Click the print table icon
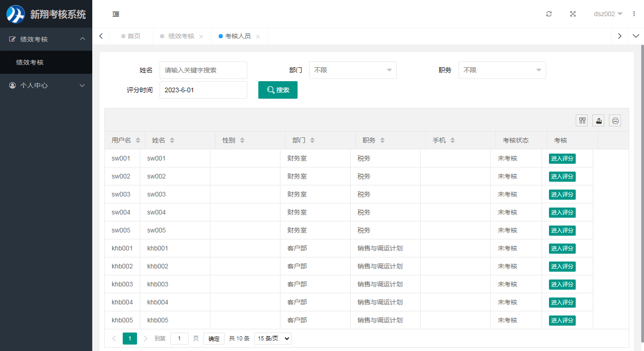Image resolution: width=644 pixels, height=351 pixels. (x=615, y=121)
